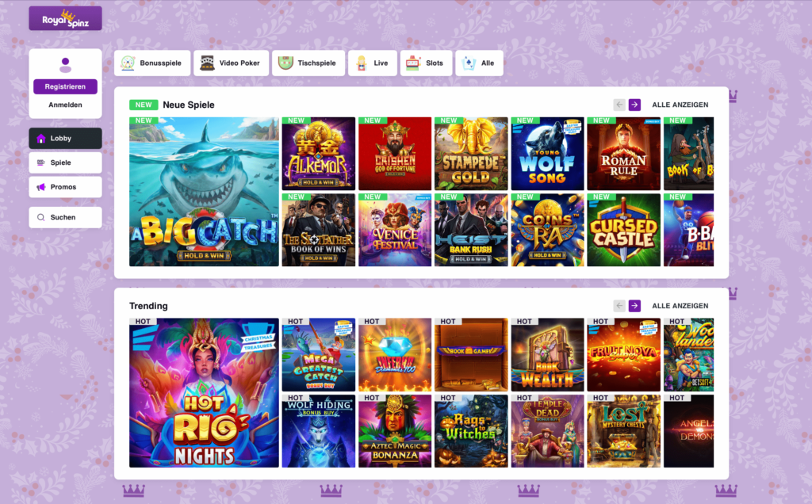
Task: Click the search magnifier icon
Action: tap(41, 217)
